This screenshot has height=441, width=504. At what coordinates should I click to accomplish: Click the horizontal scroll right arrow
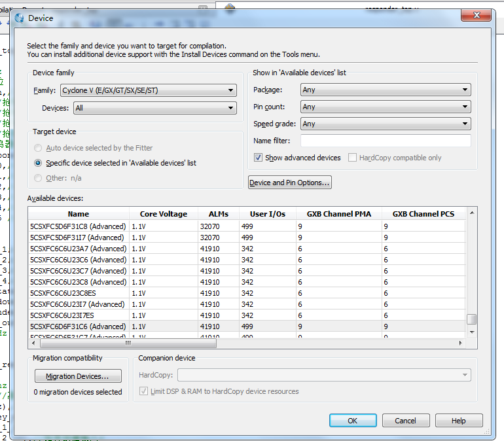(460, 343)
